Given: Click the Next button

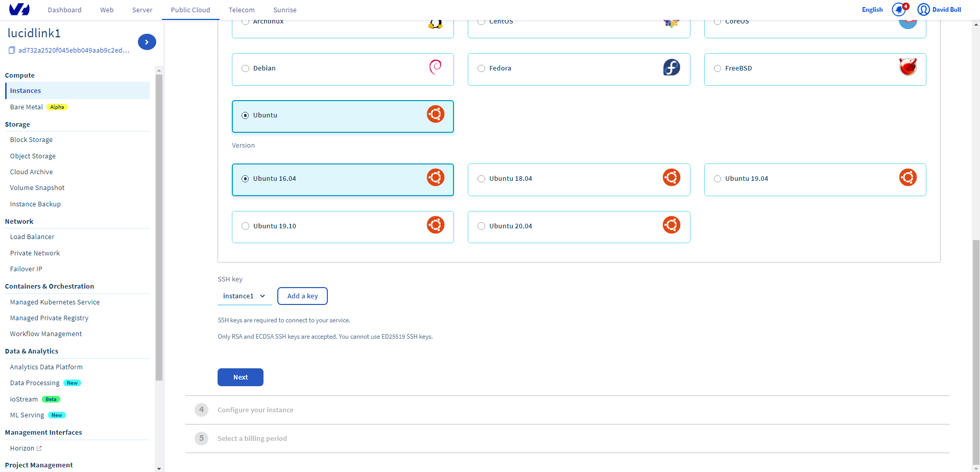Looking at the screenshot, I should (x=241, y=377).
